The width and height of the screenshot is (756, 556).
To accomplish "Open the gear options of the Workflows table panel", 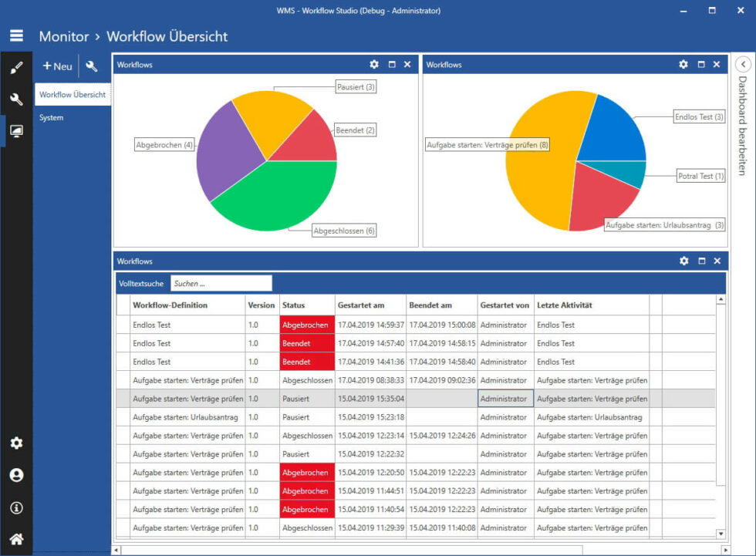I will coord(683,261).
